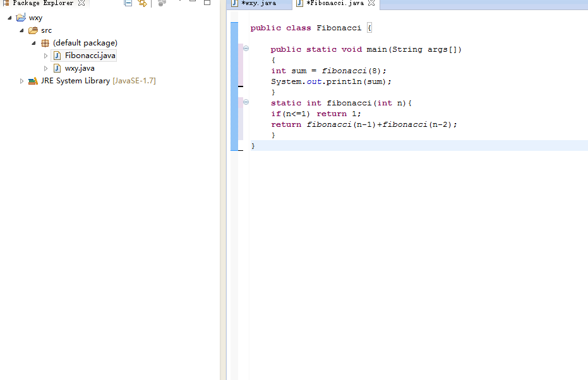Expand the wxy.java tree node
Image resolution: width=588 pixels, height=380 pixels.
(45, 69)
